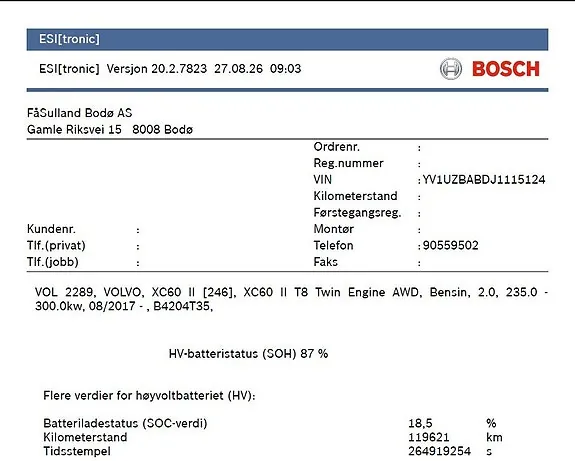Click the 'HV-batteristatus (SOH) 87 %' line
Screen dimensions: 575x461
[x=248, y=354]
